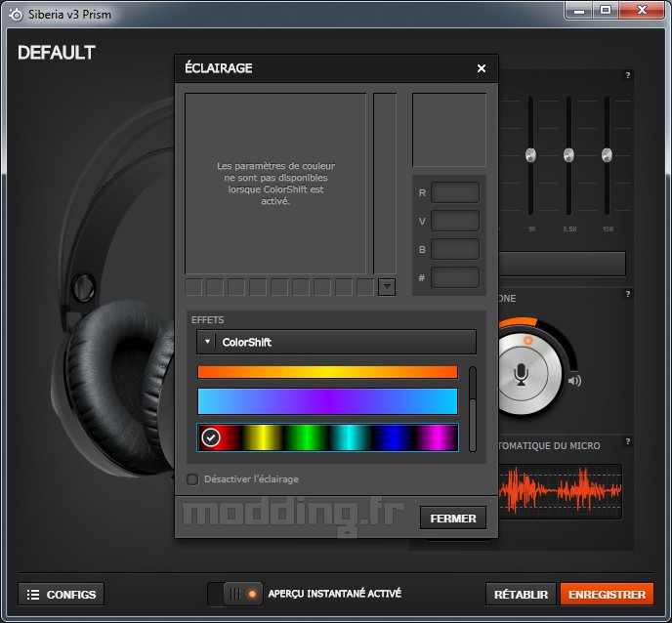This screenshot has height=623, width=672.
Task: Click the V color value field
Action: pyautogui.click(x=455, y=221)
